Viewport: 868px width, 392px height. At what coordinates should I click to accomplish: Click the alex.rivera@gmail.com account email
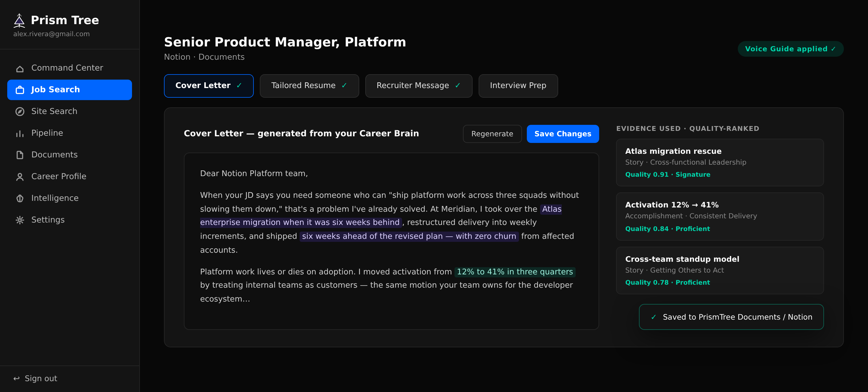coord(52,34)
